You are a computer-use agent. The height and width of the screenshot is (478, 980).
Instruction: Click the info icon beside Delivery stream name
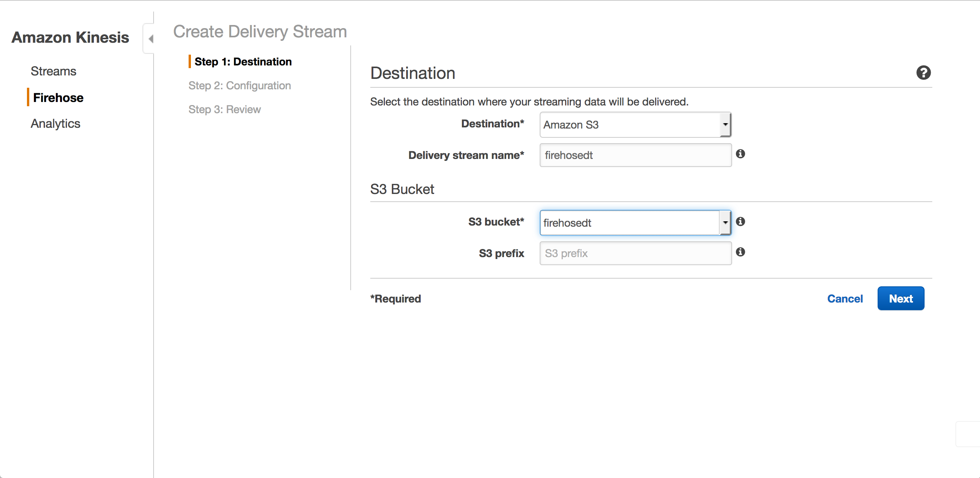741,154
